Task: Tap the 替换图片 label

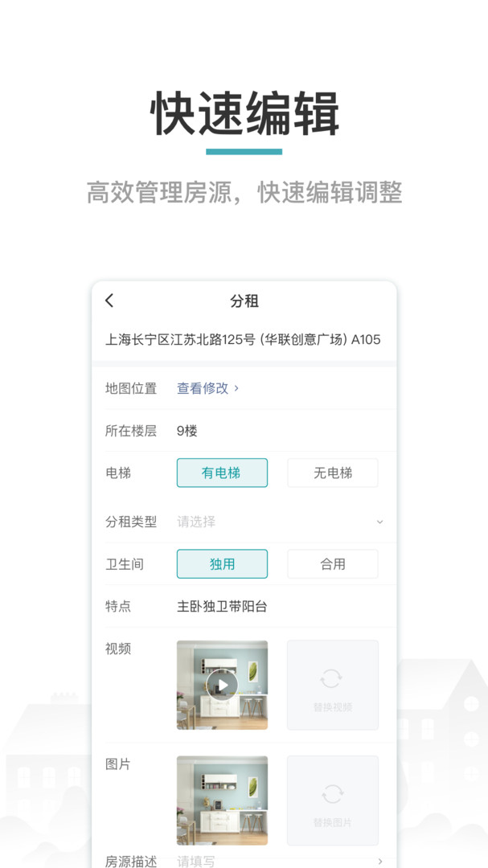Action: coord(332,822)
